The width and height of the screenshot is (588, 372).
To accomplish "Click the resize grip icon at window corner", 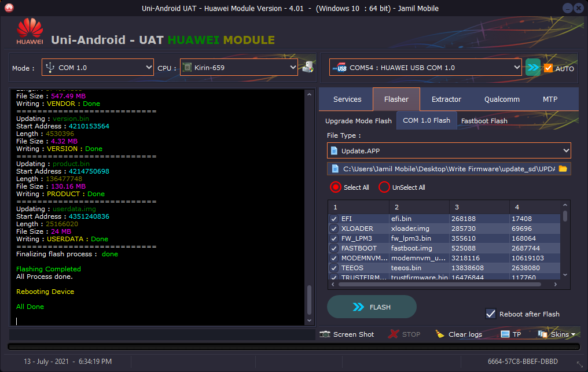I will [580, 364].
